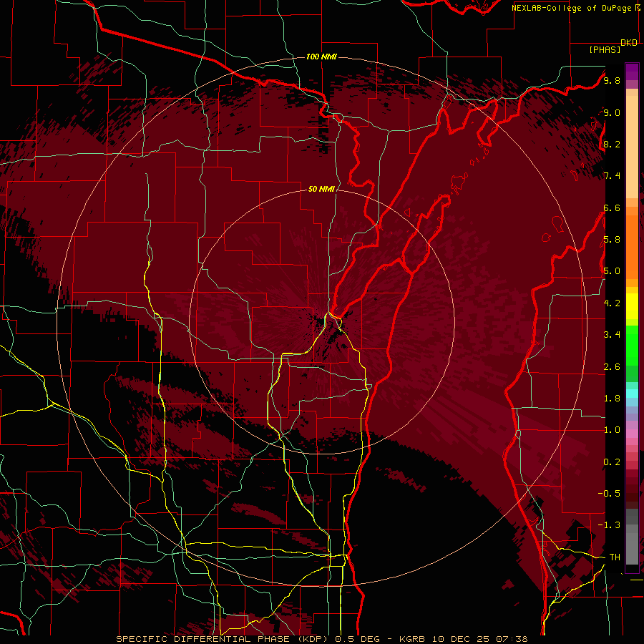The width and height of the screenshot is (644, 644).
Task: Click the TH threshold label
Action: pyautogui.click(x=615, y=557)
